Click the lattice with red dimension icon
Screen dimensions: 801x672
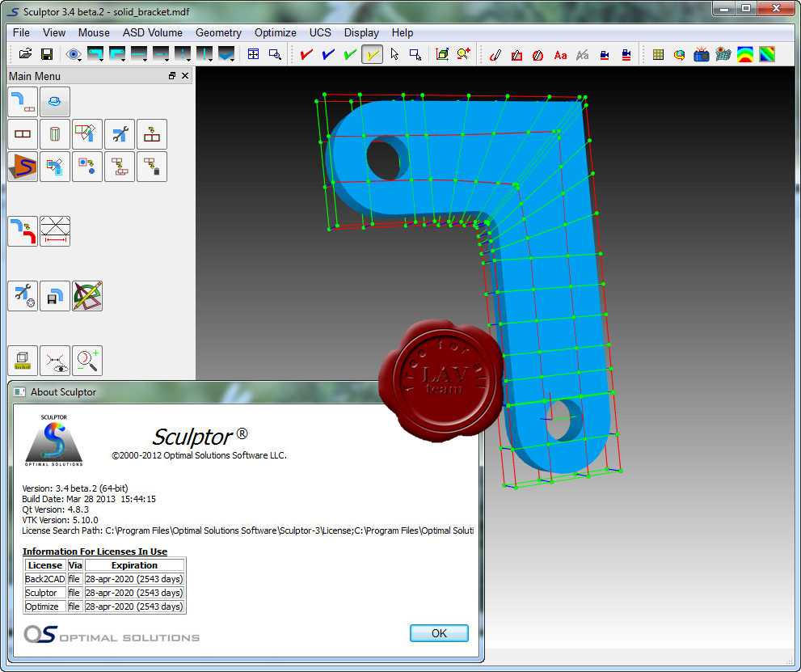pos(55,231)
